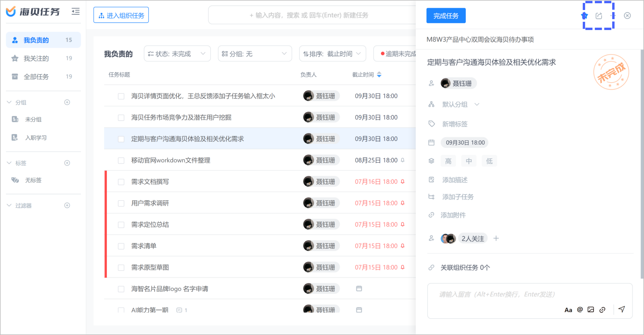The height and width of the screenshot is (335, 644).
Task: Click the new task search input field
Action: tap(312, 15)
